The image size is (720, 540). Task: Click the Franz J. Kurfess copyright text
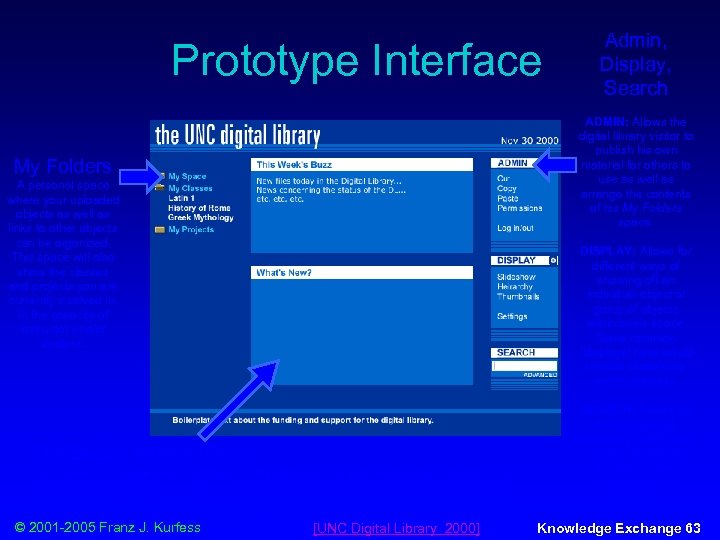click(107, 527)
